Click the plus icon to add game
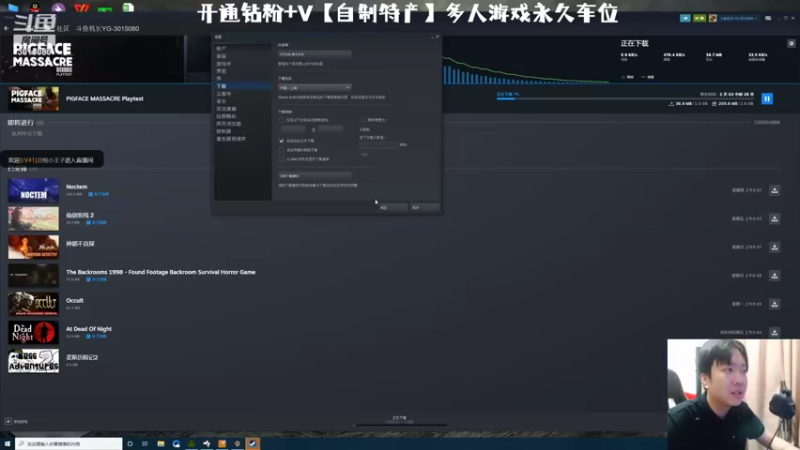The height and width of the screenshot is (450, 800). pos(8,421)
